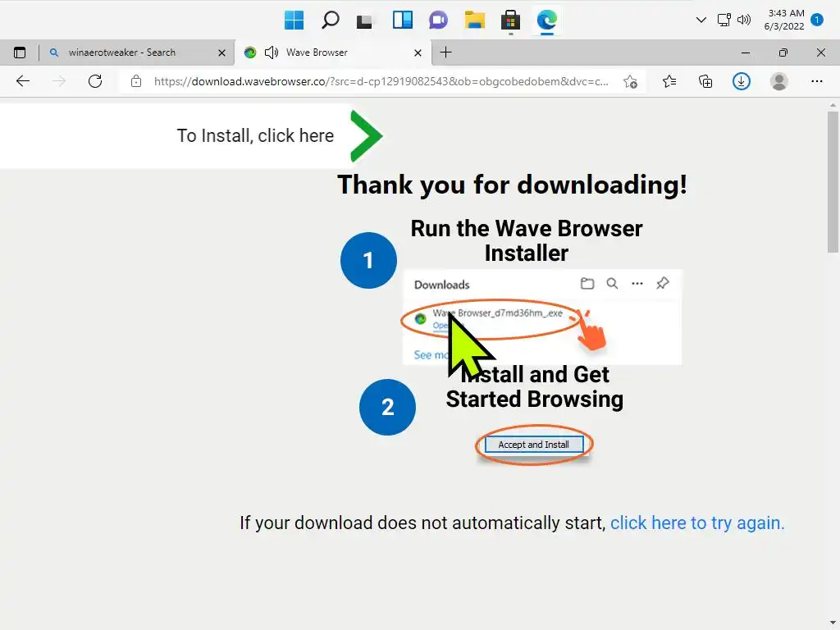Open the Widgets panel icon
Viewport: 840px width, 630px height.
[x=402, y=21]
